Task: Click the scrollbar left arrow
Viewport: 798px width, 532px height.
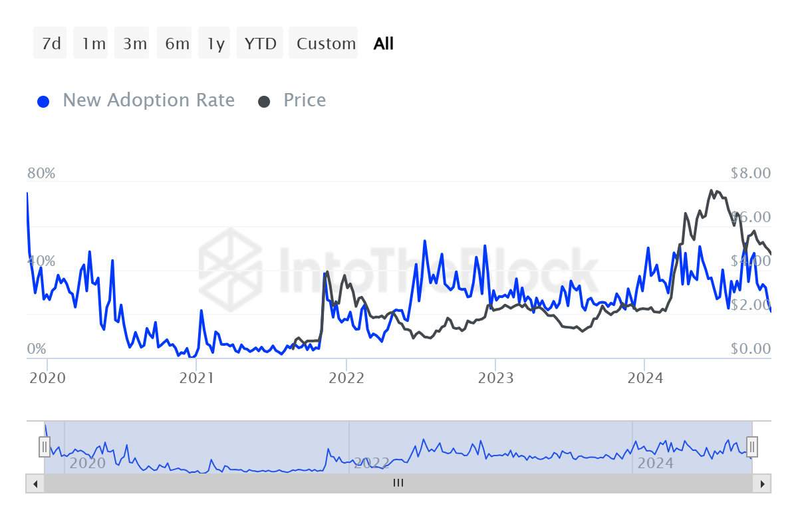Action: [x=35, y=483]
